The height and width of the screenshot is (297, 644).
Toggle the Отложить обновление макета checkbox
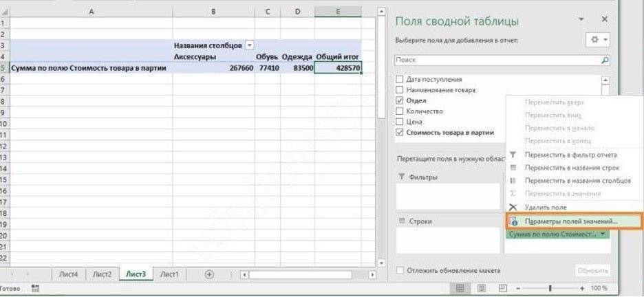399,270
